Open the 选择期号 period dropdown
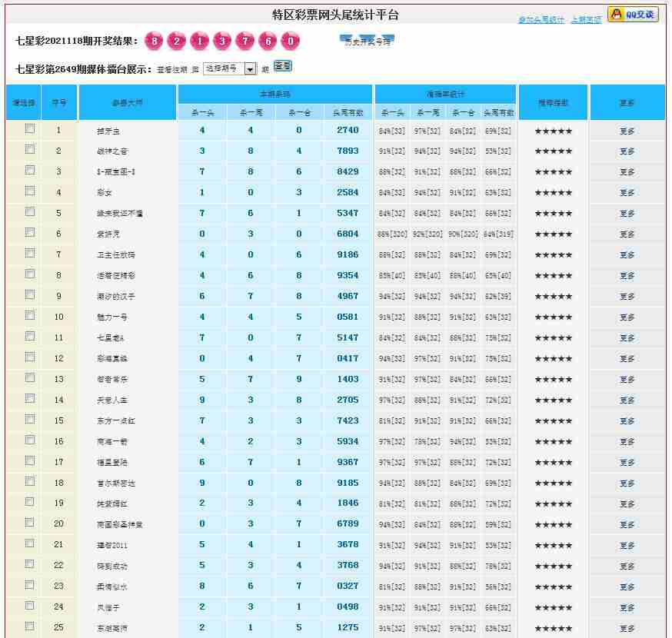672x638 pixels. (x=230, y=69)
